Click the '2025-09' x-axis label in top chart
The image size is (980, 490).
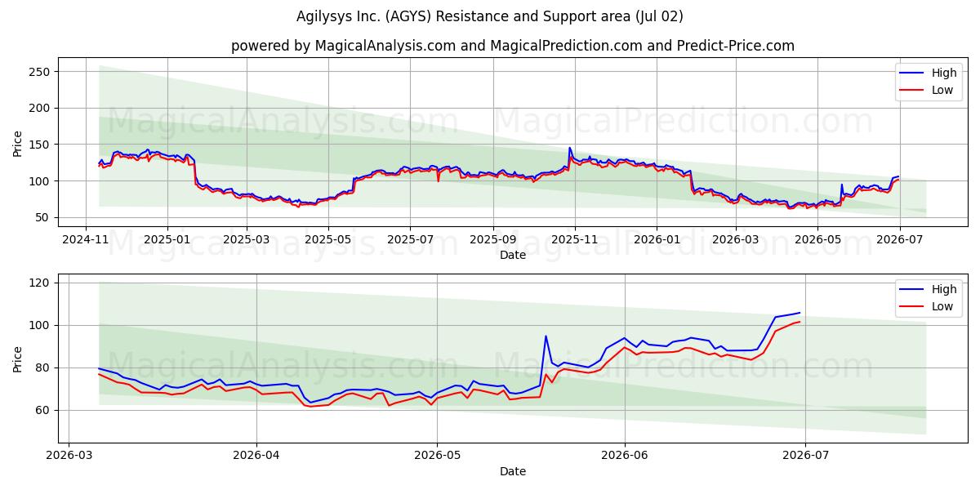coord(492,240)
